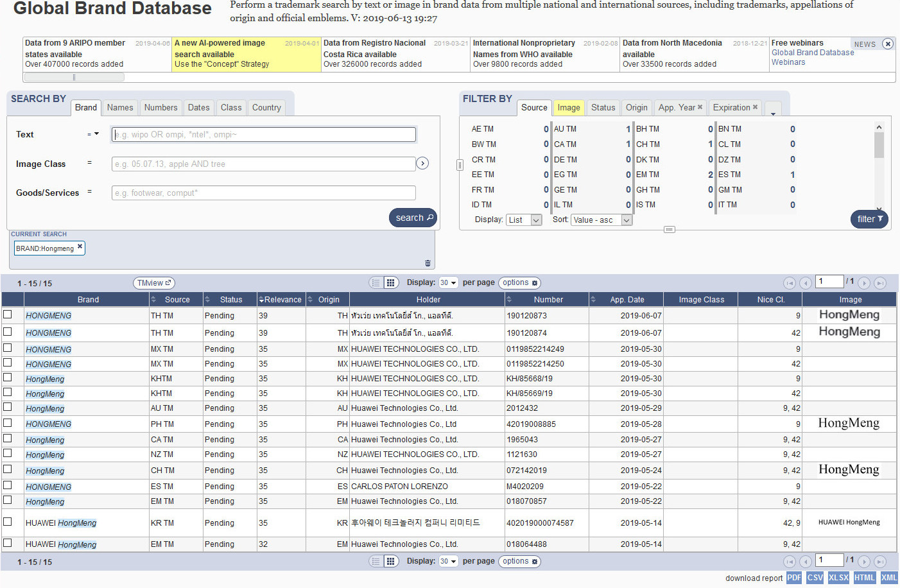Open the Country search tab
The height and width of the screenshot is (588, 900).
266,108
